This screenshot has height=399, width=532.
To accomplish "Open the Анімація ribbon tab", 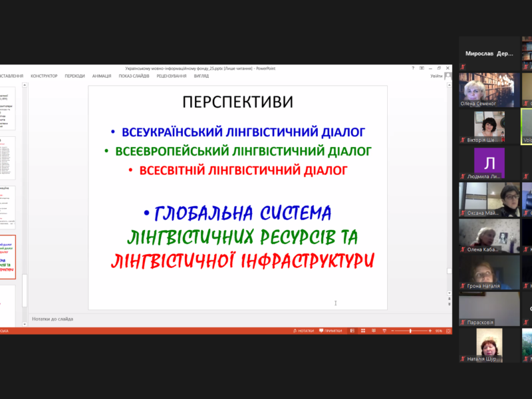I will click(x=102, y=76).
